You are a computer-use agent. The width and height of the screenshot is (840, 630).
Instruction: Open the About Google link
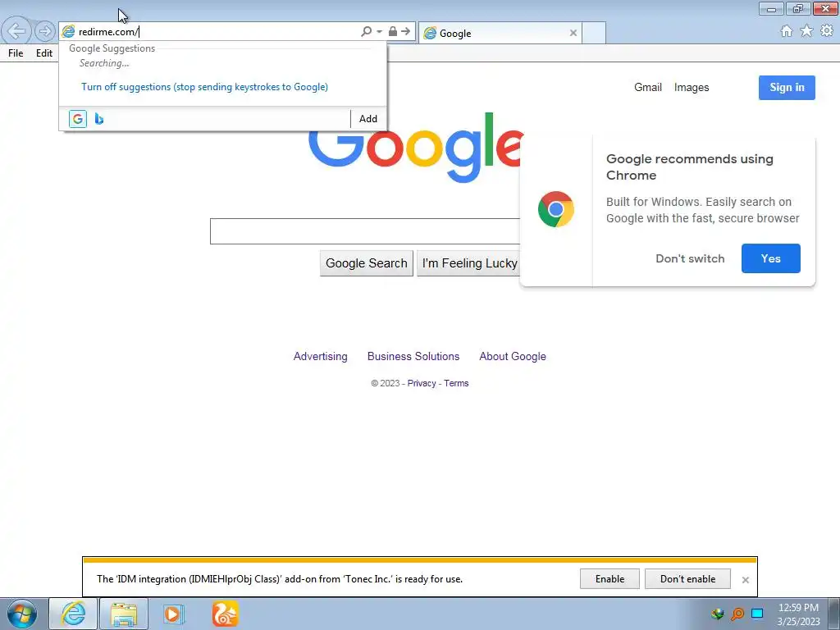pyautogui.click(x=513, y=356)
